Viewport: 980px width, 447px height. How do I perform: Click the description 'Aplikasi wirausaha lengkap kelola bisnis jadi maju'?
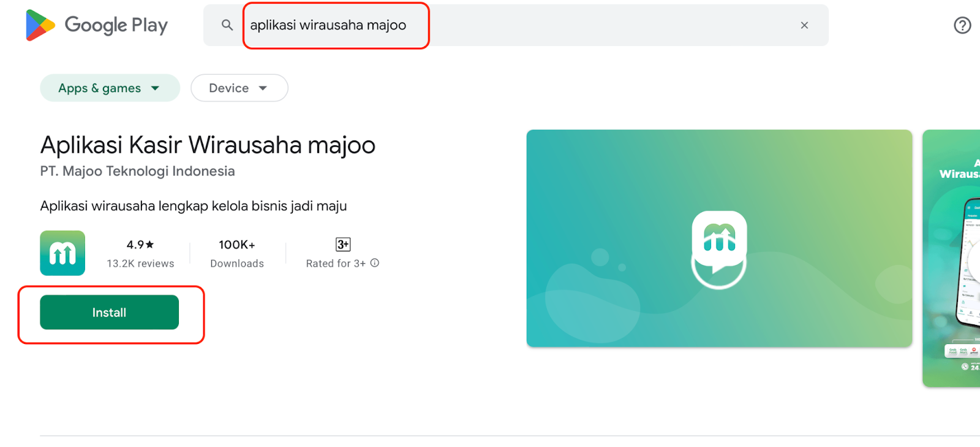tap(194, 206)
